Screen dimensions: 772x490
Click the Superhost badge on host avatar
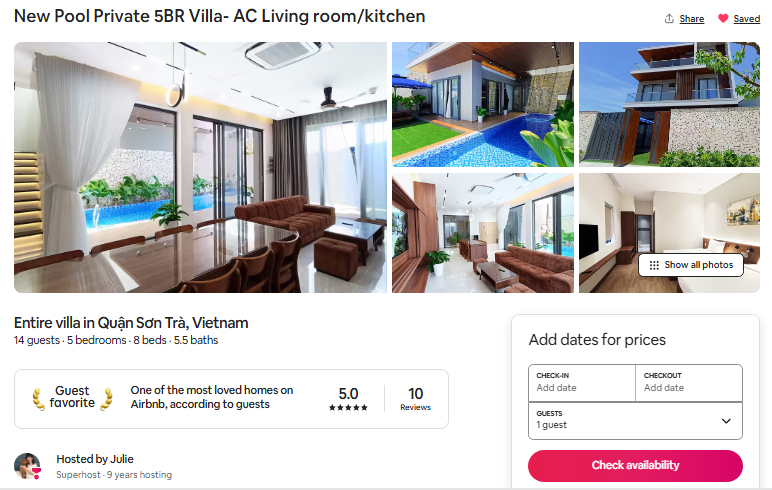click(x=36, y=474)
